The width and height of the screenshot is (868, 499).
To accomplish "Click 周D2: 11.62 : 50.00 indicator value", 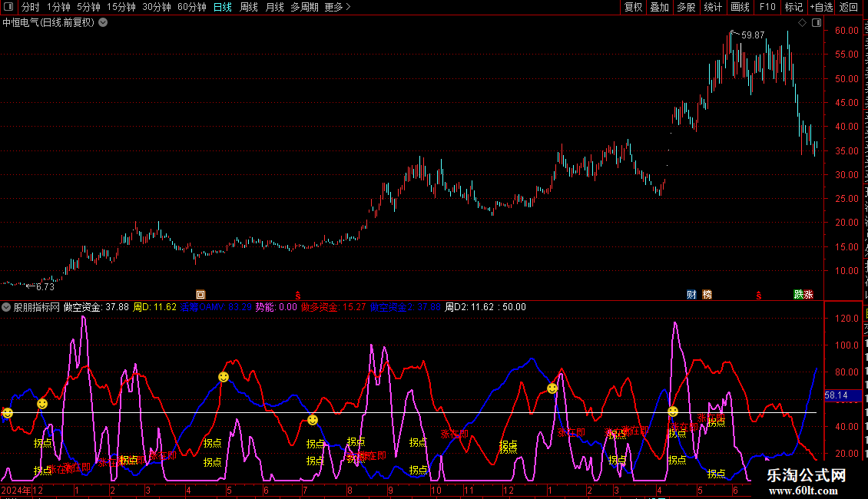I will (485, 307).
